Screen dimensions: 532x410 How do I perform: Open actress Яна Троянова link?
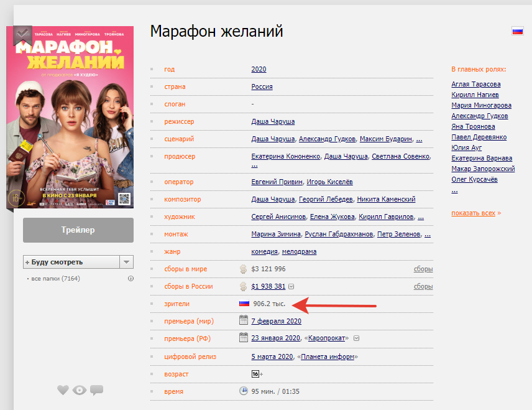473,126
